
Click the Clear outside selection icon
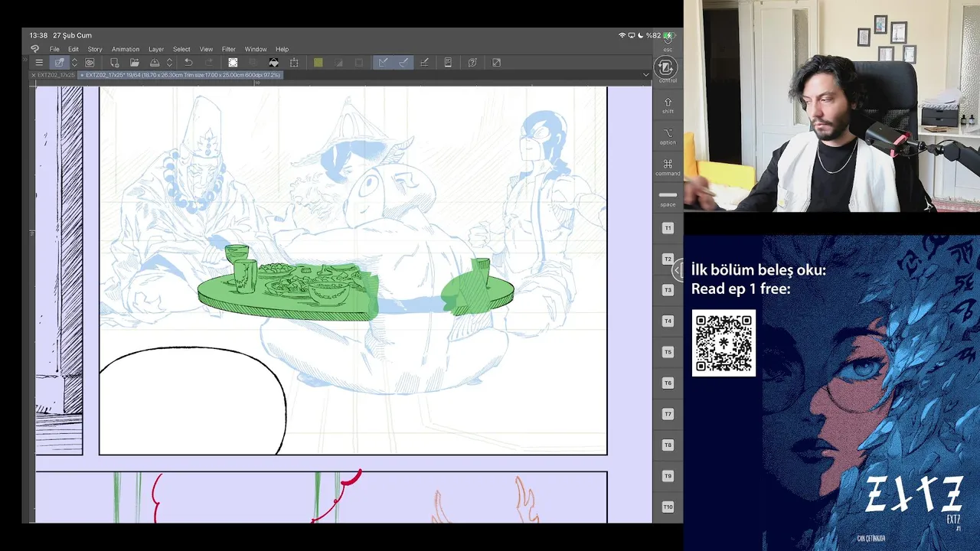pyautogui.click(x=253, y=62)
